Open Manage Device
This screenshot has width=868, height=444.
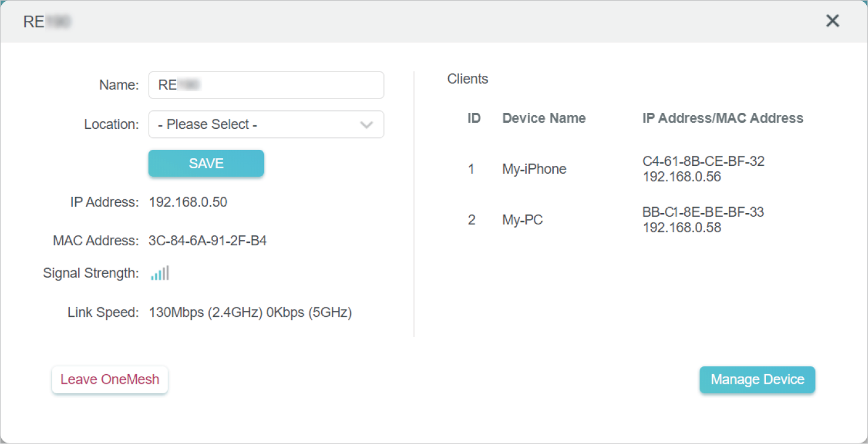click(757, 380)
